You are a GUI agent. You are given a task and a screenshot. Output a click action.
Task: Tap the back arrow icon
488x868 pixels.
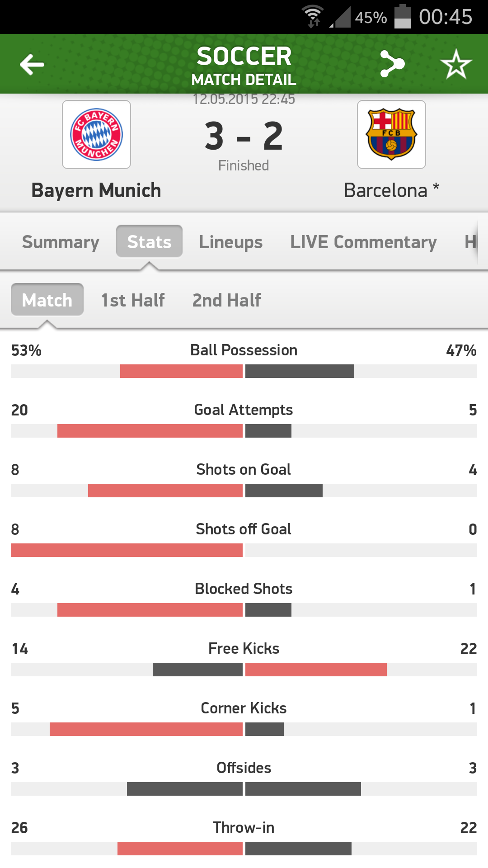point(32,64)
